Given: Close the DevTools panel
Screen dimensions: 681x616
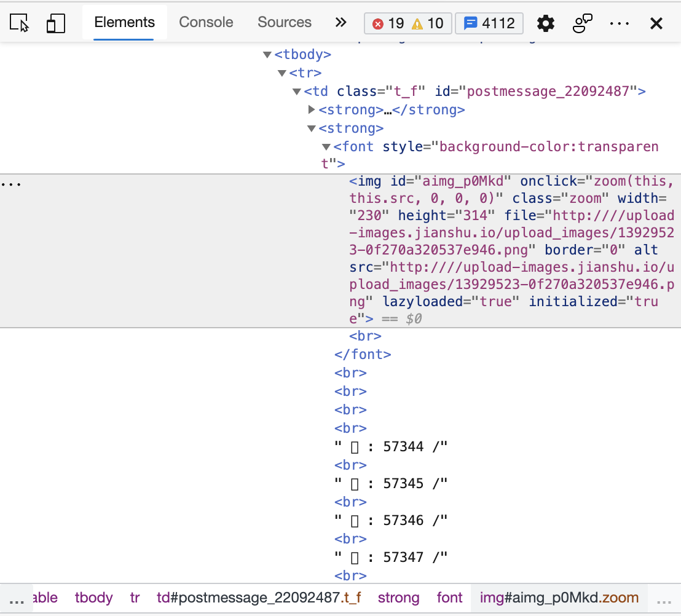Looking at the screenshot, I should pyautogui.click(x=656, y=23).
